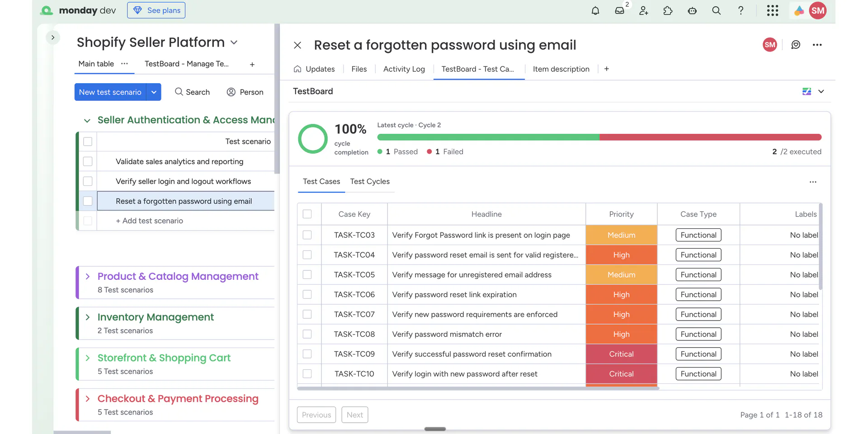Open the TestBoard section chevron dropdown
The height and width of the screenshot is (434, 868).
(821, 91)
